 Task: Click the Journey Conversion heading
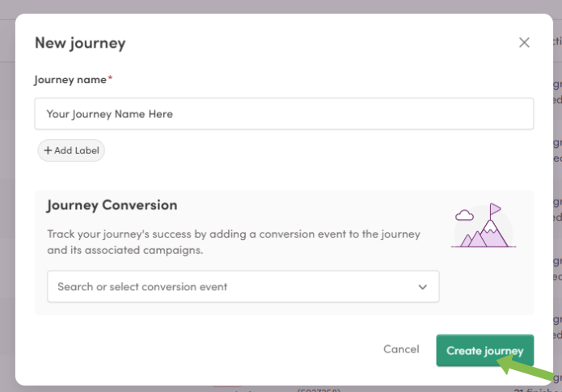[x=112, y=205]
